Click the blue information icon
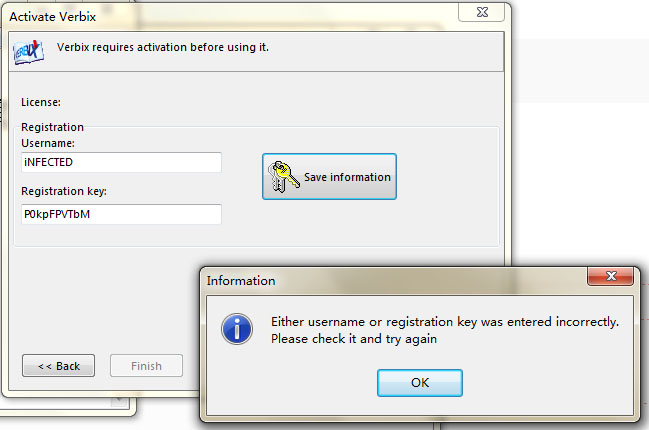Screen dimensions: 649x430 [235, 329]
